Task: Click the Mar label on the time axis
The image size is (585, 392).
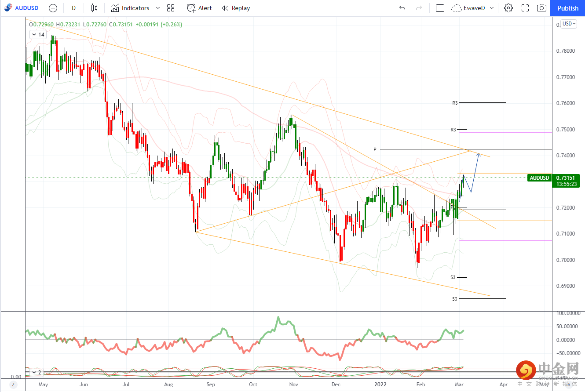Action: [460, 385]
